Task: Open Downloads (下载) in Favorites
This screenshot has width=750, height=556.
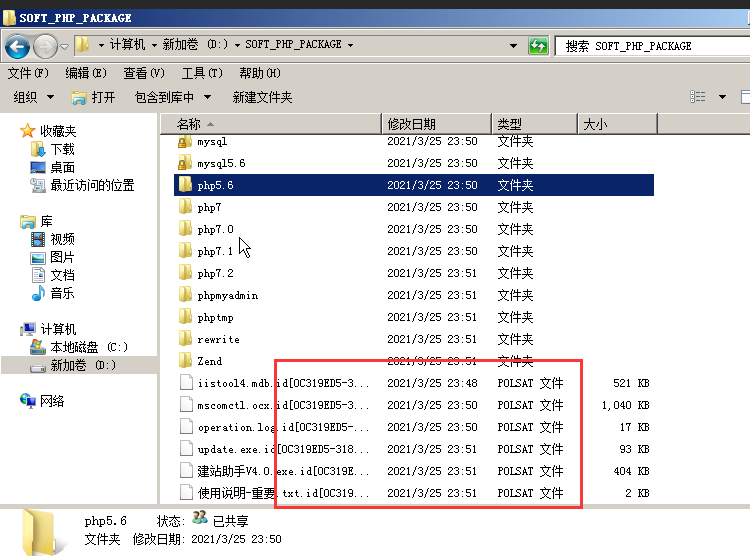Action: [62, 149]
